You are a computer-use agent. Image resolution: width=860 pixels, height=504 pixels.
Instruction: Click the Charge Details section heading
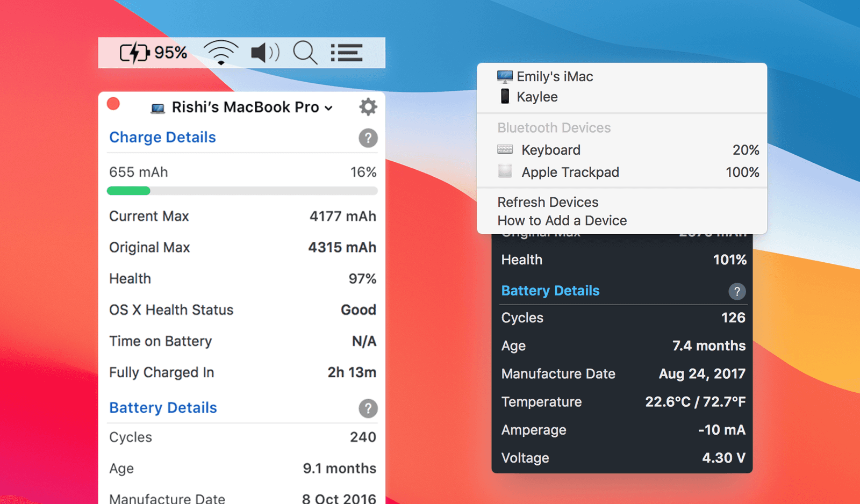pyautogui.click(x=162, y=138)
